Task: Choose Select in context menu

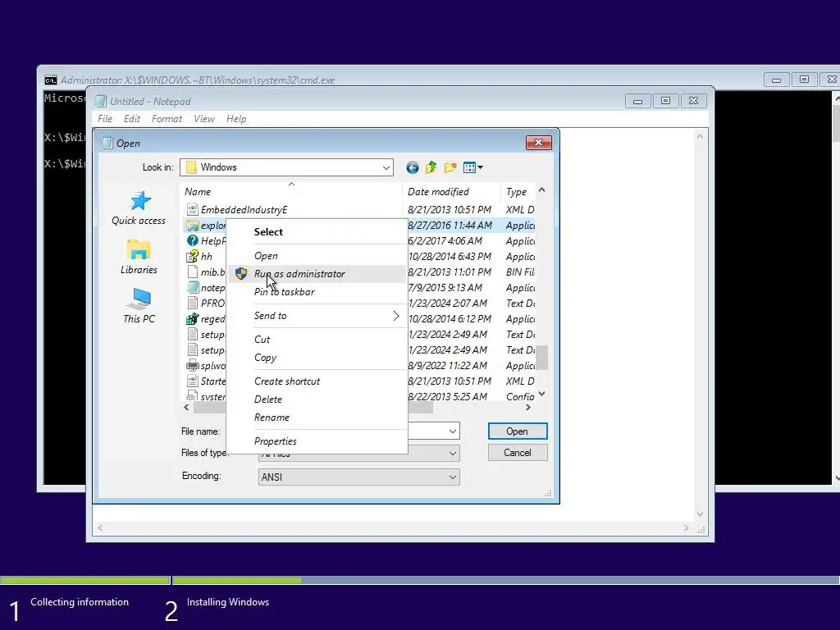Action: point(317,232)
